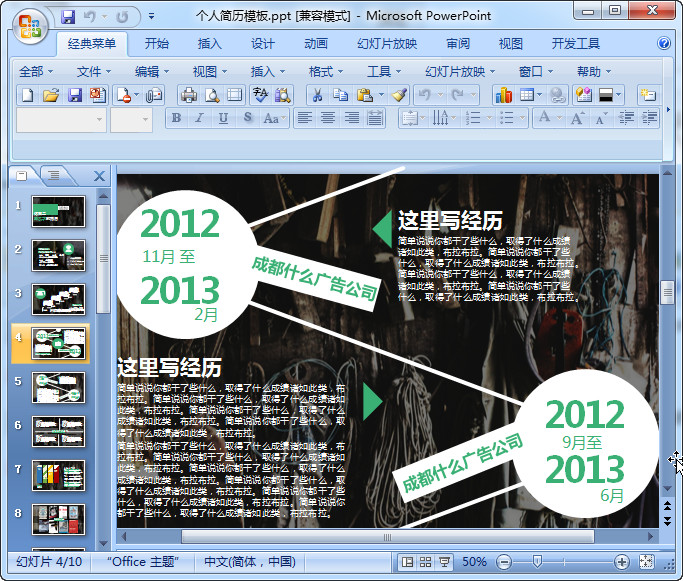Switch to the 动画 ribbon tab
The width and height of the screenshot is (683, 581).
pos(316,44)
